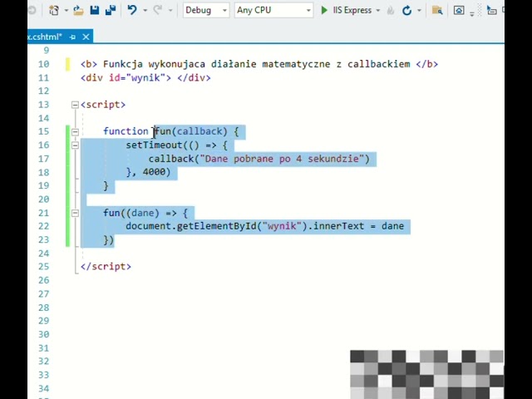Click the text "Funkcja wykonujaca" on line 10
This screenshot has height=399, width=532.
[x=154, y=64]
